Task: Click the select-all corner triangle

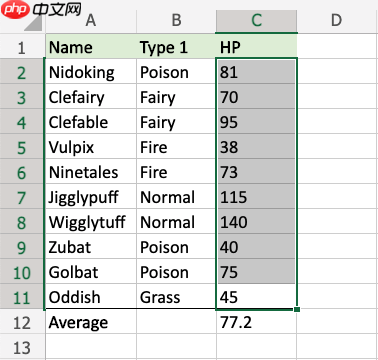Action: coord(33,23)
